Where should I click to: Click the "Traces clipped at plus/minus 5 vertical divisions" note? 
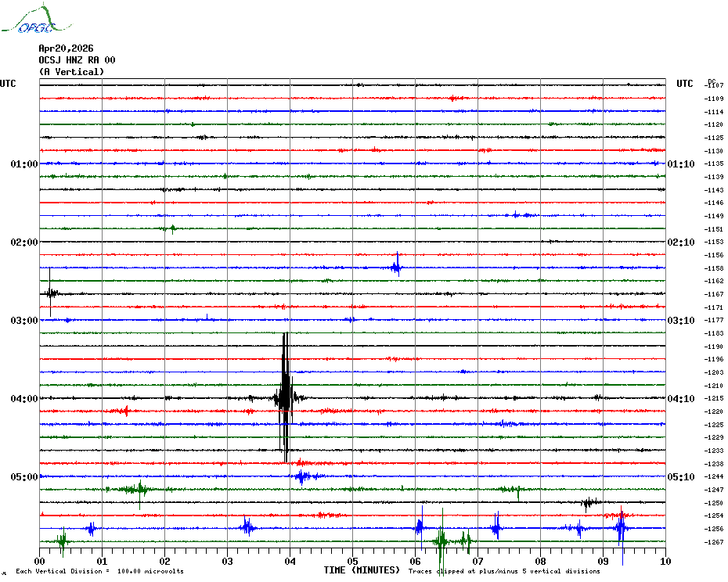pos(504,571)
